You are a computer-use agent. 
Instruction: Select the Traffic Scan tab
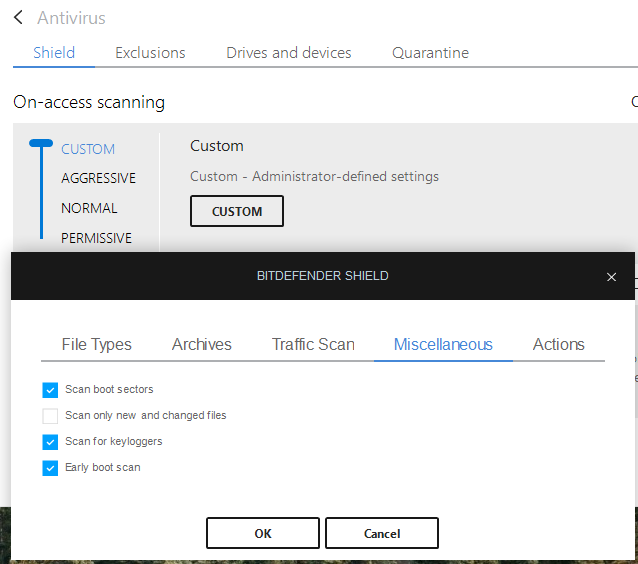point(313,345)
